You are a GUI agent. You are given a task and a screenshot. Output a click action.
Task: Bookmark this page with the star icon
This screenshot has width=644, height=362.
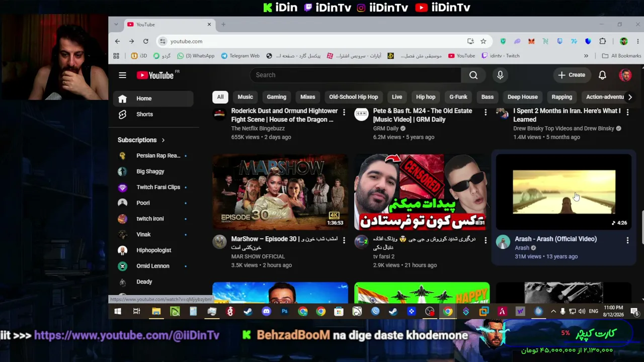click(x=483, y=41)
